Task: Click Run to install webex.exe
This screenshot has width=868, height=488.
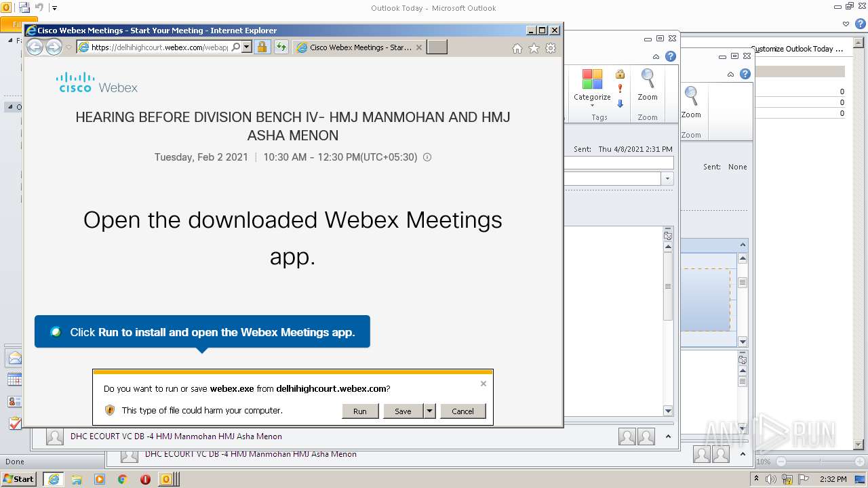Action: 360,411
